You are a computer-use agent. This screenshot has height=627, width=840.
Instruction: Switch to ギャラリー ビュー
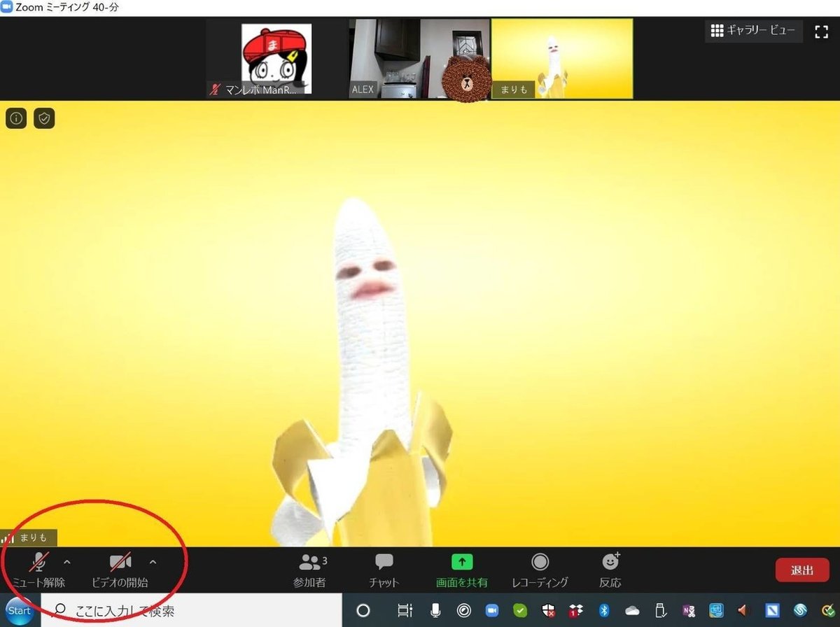753,31
